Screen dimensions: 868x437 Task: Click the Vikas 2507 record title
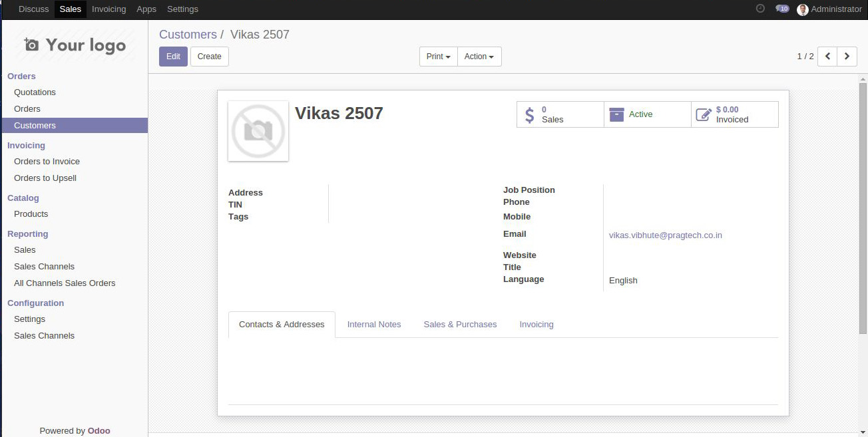pyautogui.click(x=339, y=113)
